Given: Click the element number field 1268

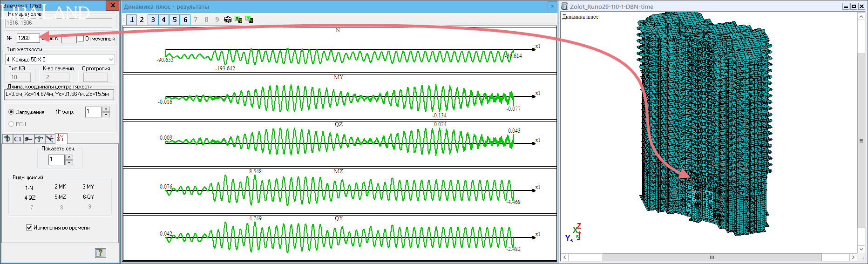Looking at the screenshot, I should tap(27, 38).
